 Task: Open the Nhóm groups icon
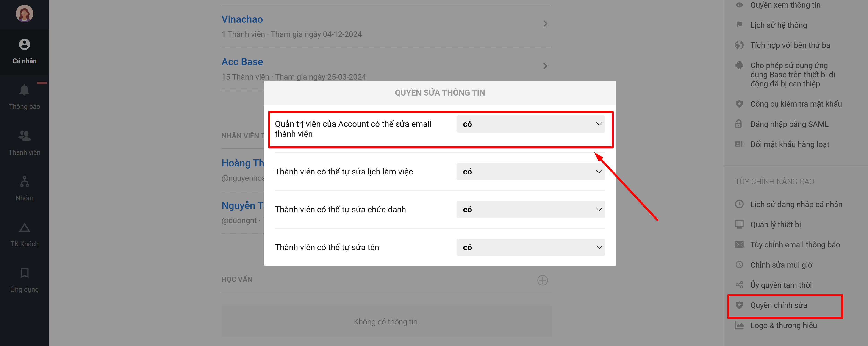click(x=24, y=182)
